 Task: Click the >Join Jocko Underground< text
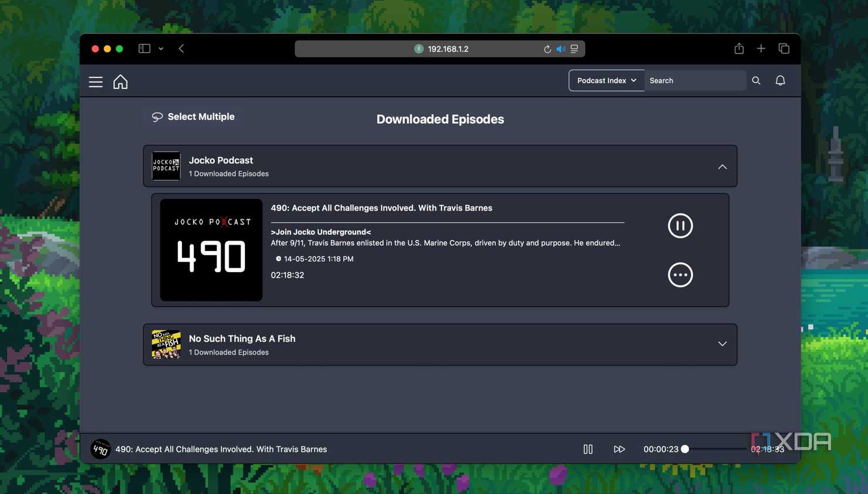coord(320,232)
